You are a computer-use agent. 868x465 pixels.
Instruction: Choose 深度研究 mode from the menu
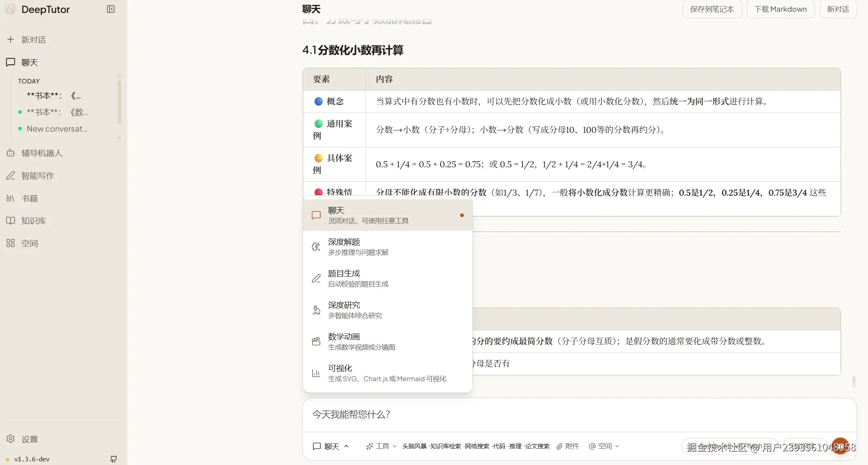point(388,310)
